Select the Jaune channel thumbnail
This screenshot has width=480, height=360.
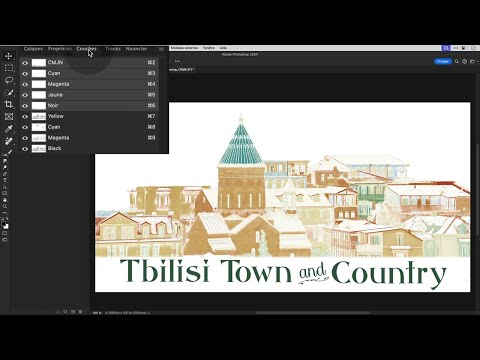[39, 95]
